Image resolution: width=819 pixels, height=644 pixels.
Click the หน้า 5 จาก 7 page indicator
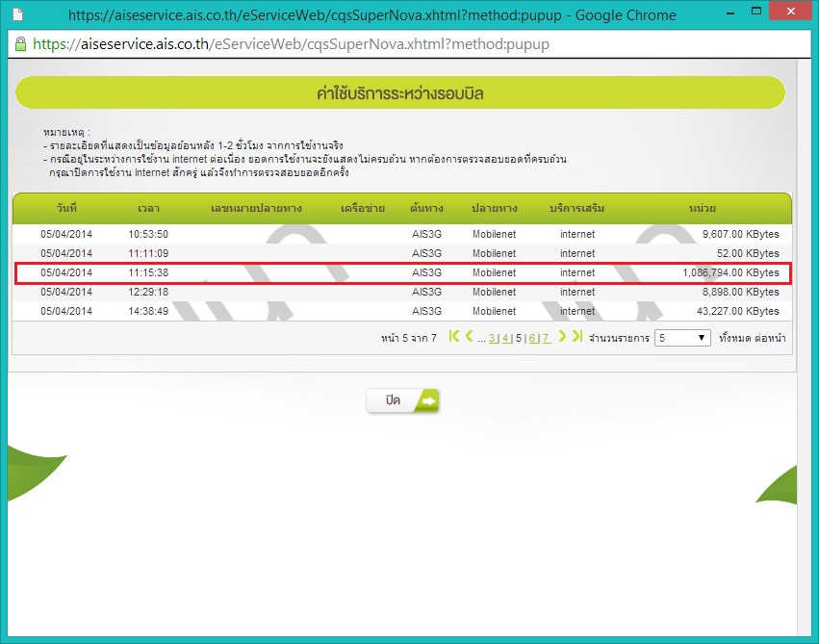(x=408, y=339)
